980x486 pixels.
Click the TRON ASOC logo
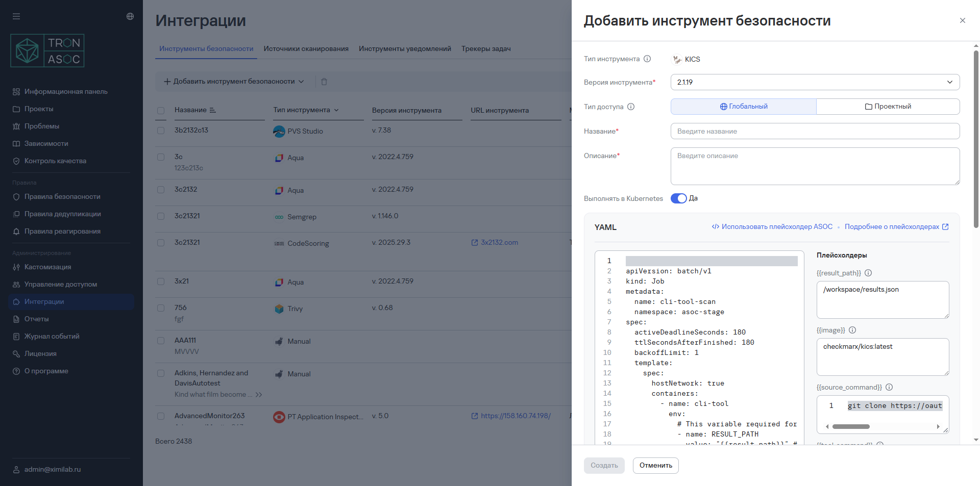pyautogui.click(x=47, y=50)
